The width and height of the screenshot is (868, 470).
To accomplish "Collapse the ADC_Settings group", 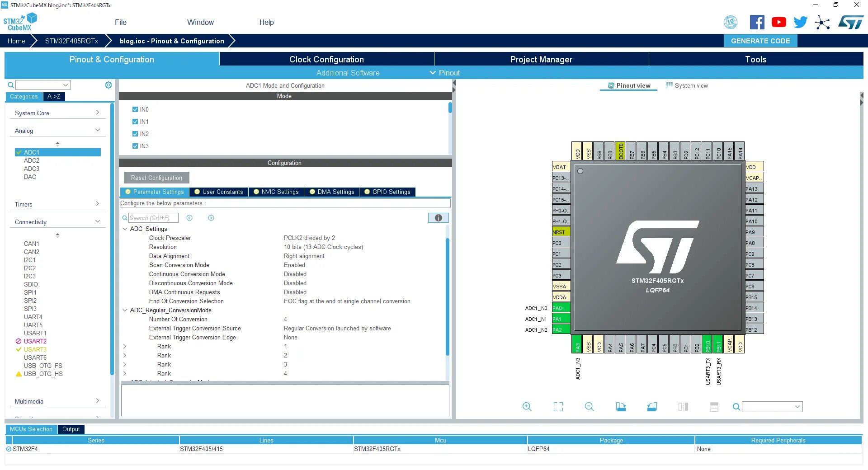I will (125, 229).
